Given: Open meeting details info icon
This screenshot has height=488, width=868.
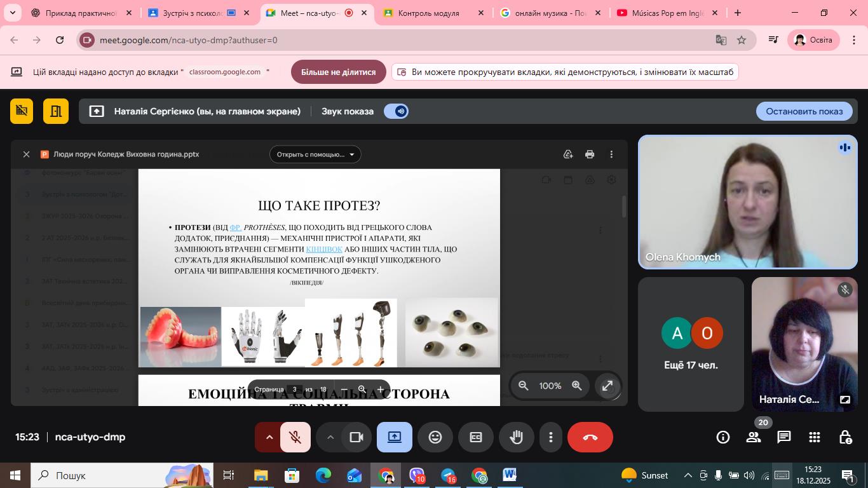Looking at the screenshot, I should click(723, 437).
